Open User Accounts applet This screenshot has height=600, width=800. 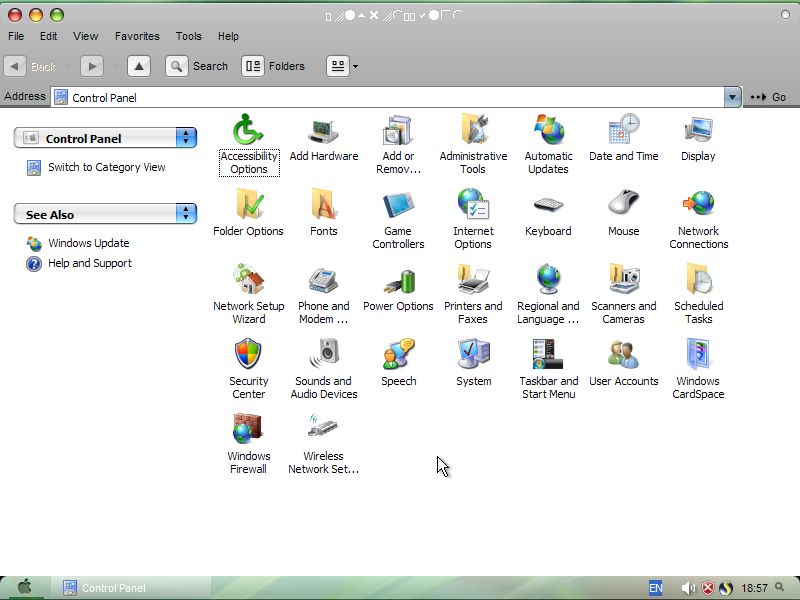[623, 363]
